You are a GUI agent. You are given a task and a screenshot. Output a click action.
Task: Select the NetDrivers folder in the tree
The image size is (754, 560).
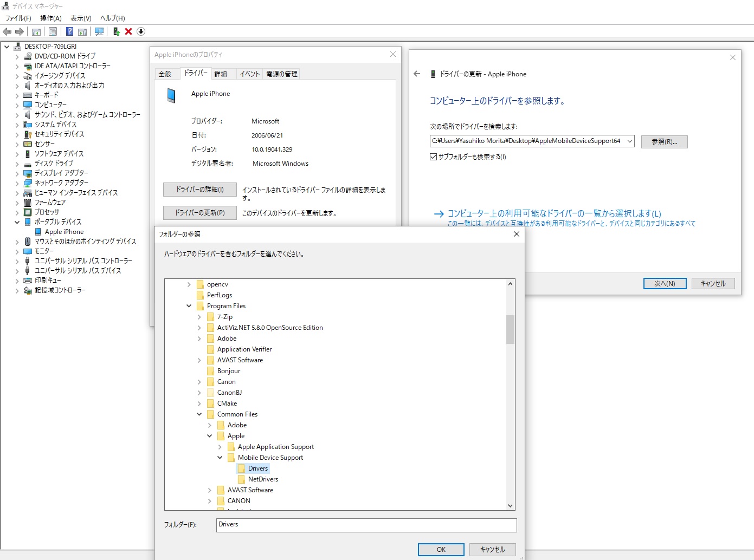click(263, 479)
